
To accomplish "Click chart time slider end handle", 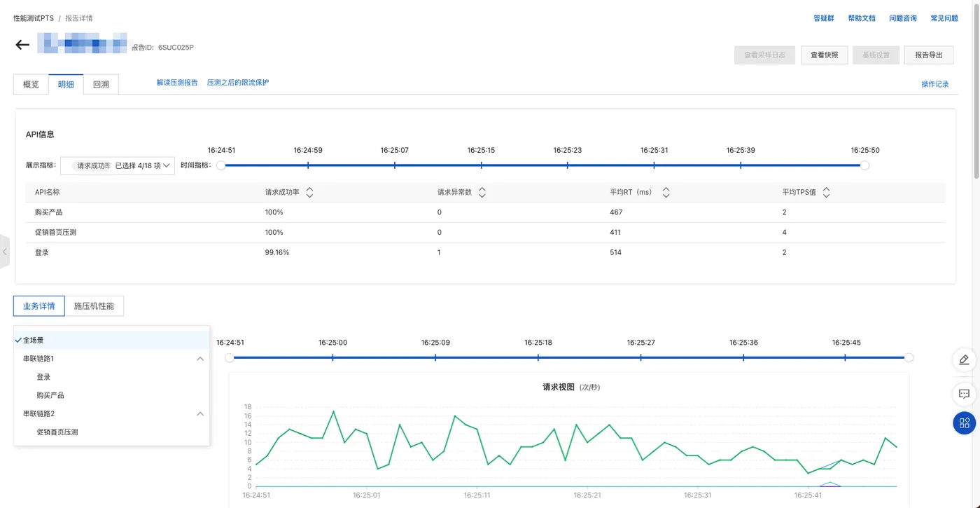I will [x=909, y=357].
